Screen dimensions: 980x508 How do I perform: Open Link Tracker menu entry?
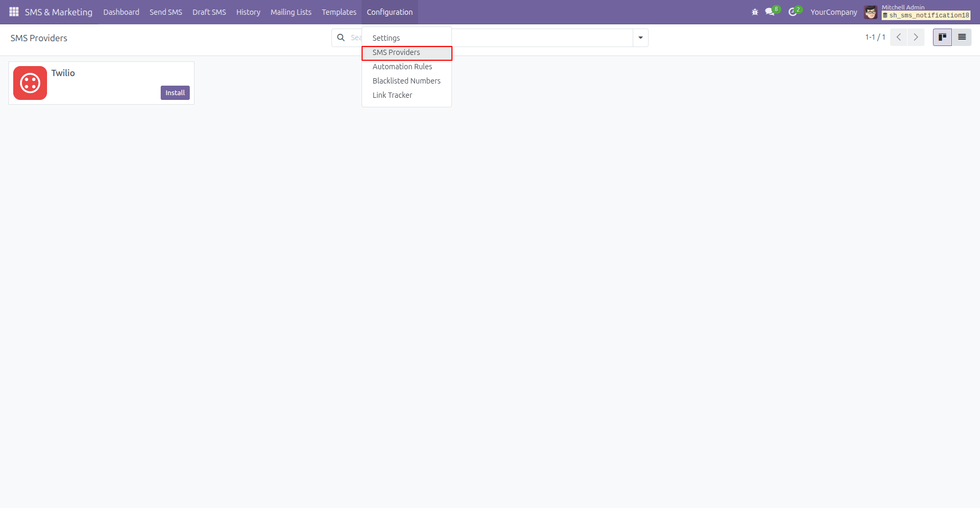tap(406, 95)
